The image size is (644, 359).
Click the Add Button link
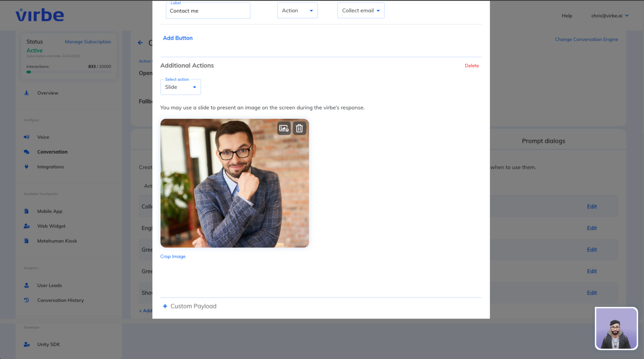tap(178, 38)
